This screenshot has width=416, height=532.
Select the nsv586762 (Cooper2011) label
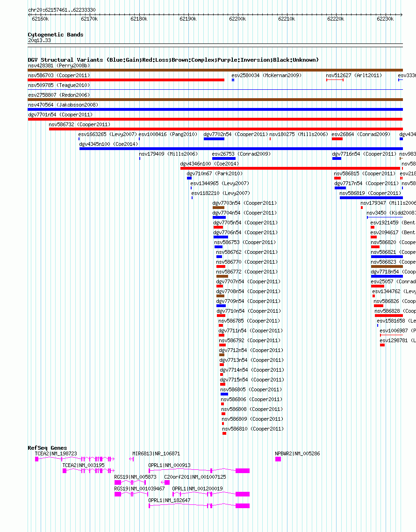[247, 252]
